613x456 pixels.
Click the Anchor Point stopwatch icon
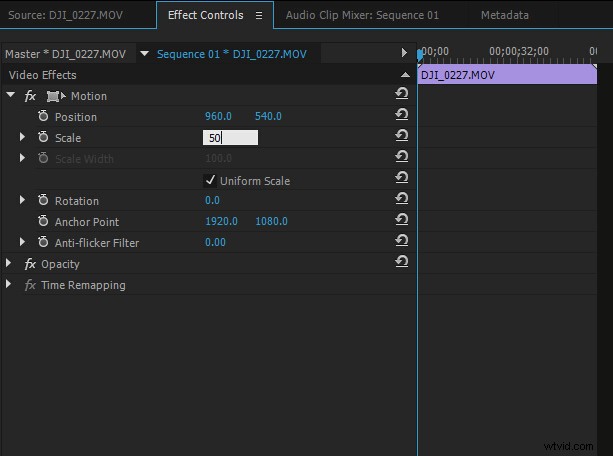click(x=43, y=222)
